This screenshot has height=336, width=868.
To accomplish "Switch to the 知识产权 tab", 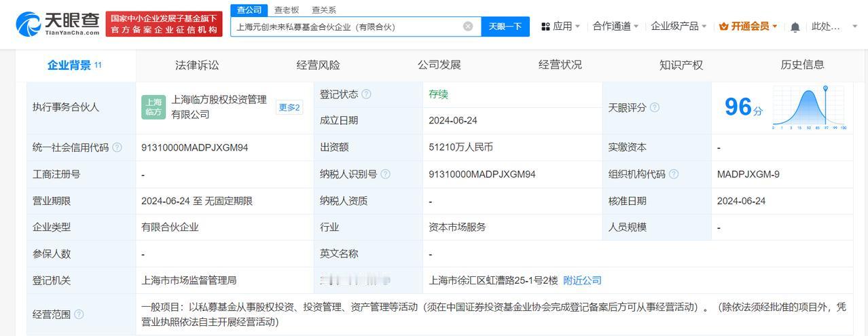I will (681, 65).
